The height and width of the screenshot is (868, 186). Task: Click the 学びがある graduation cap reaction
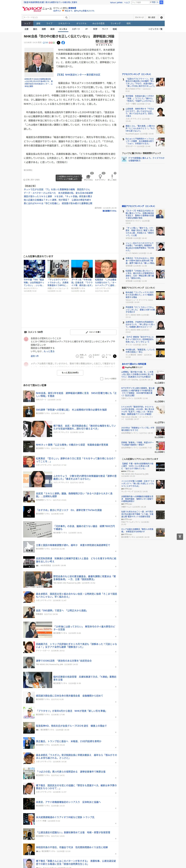(88, 177)
